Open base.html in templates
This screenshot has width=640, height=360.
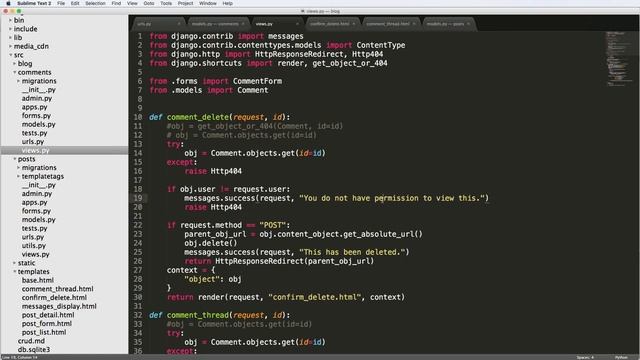click(x=38, y=280)
